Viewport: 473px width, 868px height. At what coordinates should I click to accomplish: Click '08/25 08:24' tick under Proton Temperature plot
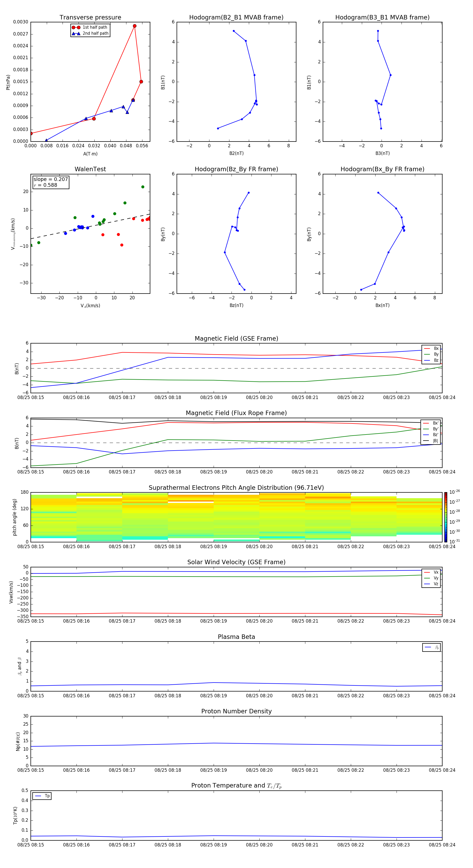coord(442,845)
